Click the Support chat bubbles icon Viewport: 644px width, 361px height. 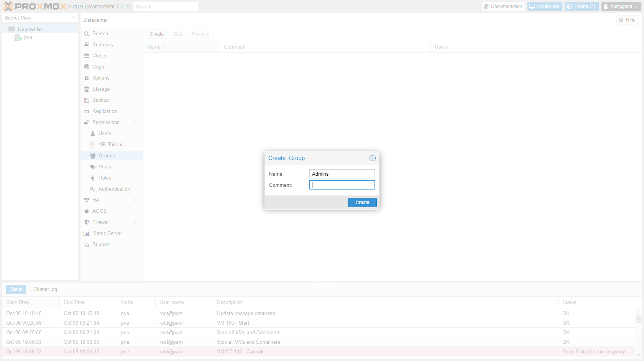tap(87, 245)
